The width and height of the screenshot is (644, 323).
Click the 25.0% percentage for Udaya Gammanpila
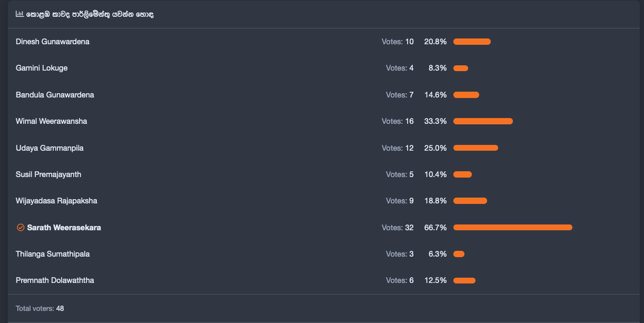[435, 148]
